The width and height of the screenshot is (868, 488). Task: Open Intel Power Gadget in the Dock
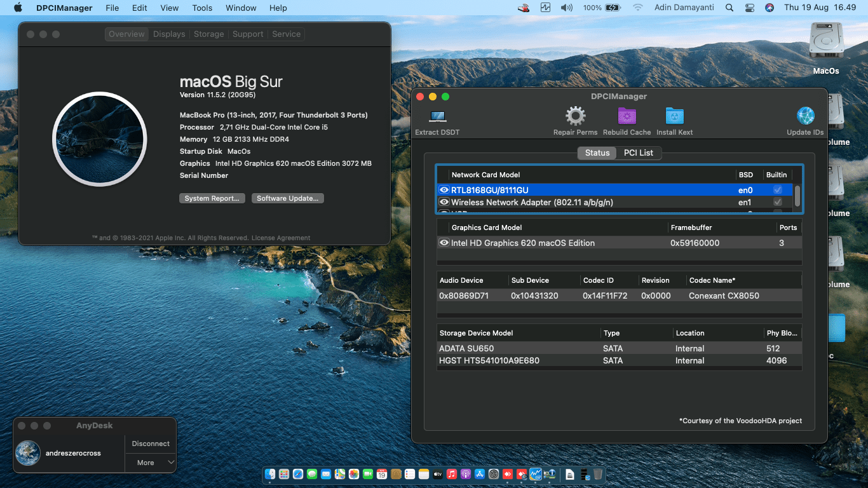click(x=536, y=474)
